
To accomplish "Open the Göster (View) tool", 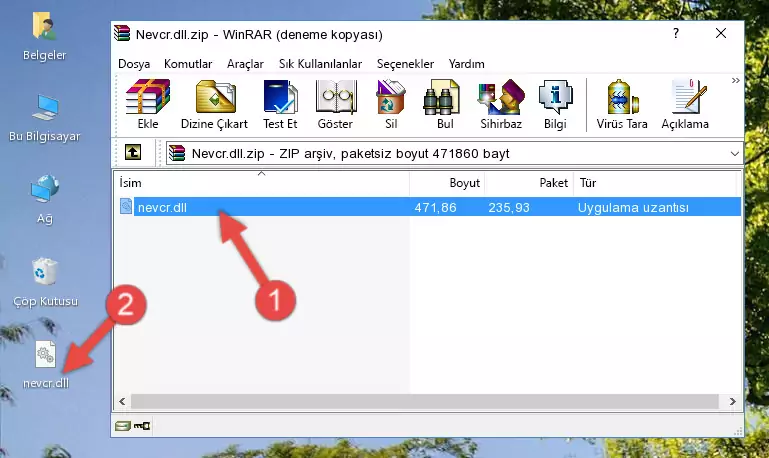I will (x=335, y=104).
